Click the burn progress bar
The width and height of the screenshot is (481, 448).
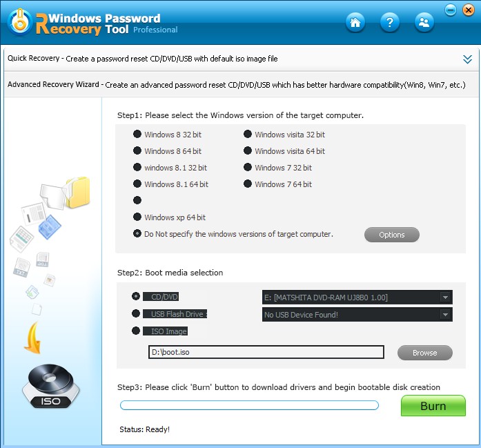pyautogui.click(x=249, y=405)
